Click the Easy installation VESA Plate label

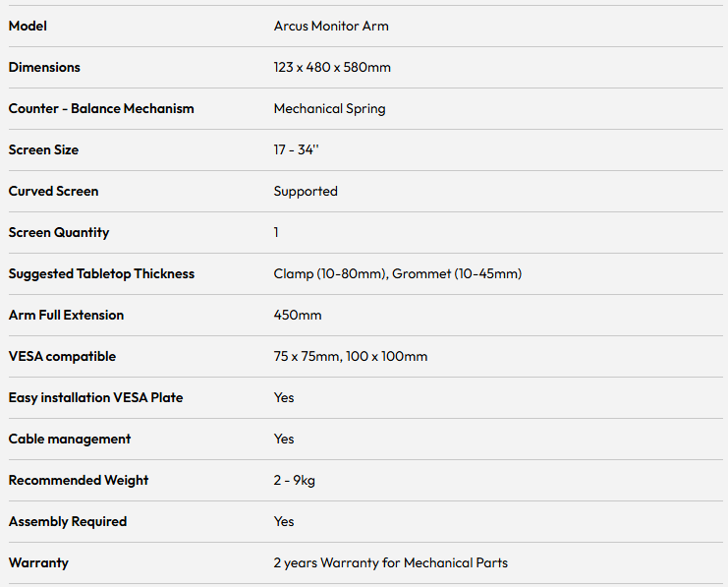point(95,398)
